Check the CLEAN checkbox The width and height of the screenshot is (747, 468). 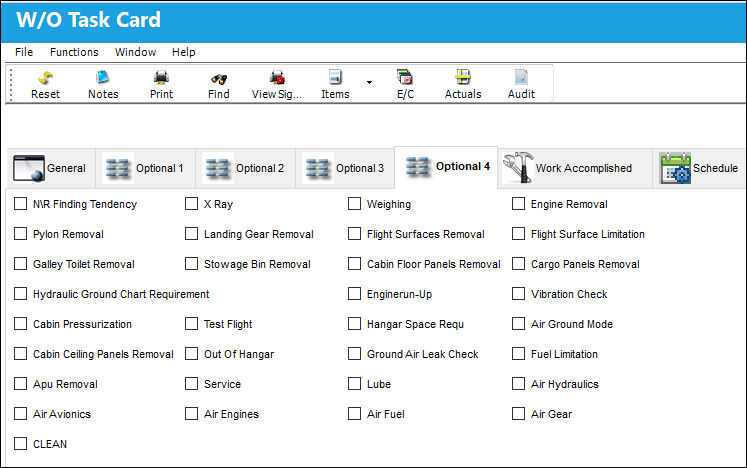click(x=20, y=444)
